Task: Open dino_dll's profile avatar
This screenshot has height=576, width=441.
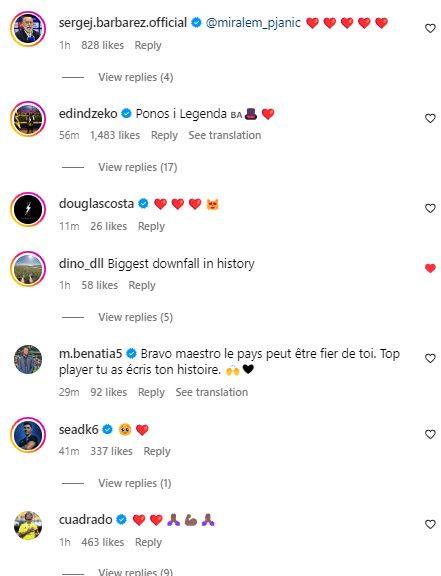Action: (x=28, y=269)
